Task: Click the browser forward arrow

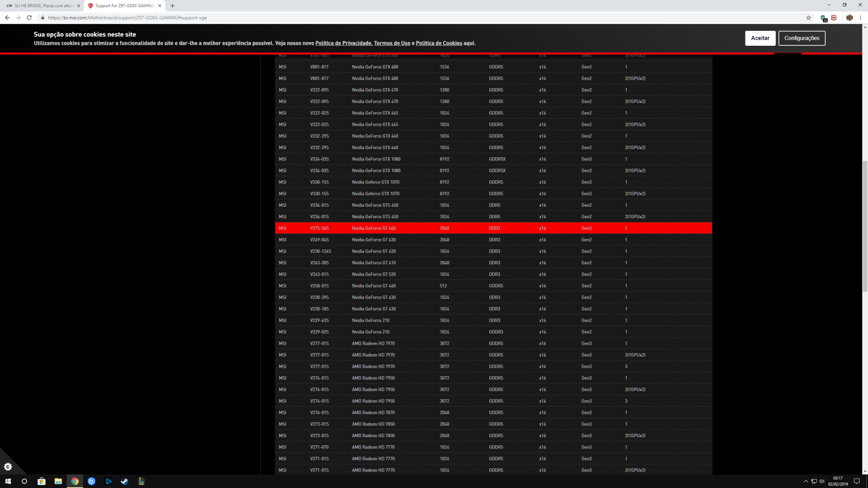Action: [18, 17]
